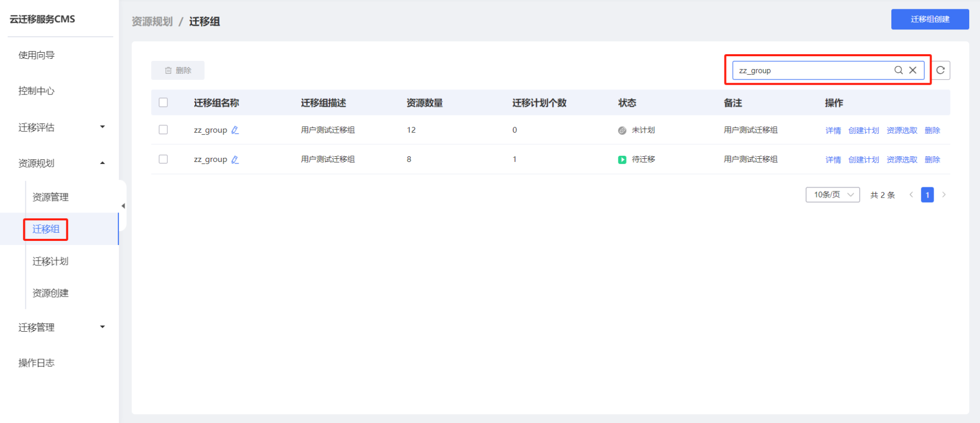This screenshot has width=980, height=423.
Task: Click the 待迁移 status icon
Action: coord(622,160)
